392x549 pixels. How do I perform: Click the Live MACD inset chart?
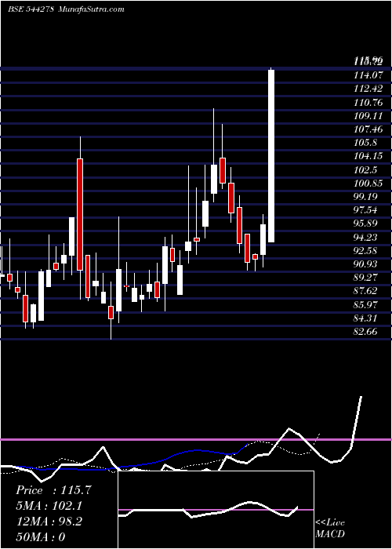point(216,510)
